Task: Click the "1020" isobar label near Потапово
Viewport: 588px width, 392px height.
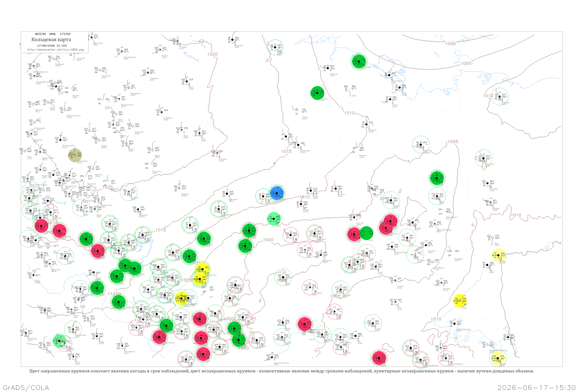Action: [212, 54]
